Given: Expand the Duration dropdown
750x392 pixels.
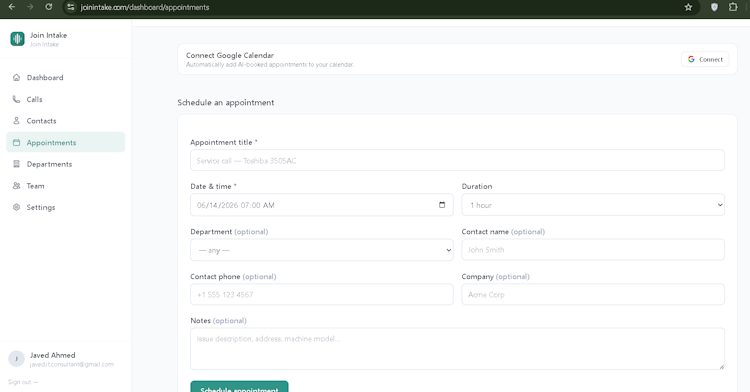Looking at the screenshot, I should point(593,205).
